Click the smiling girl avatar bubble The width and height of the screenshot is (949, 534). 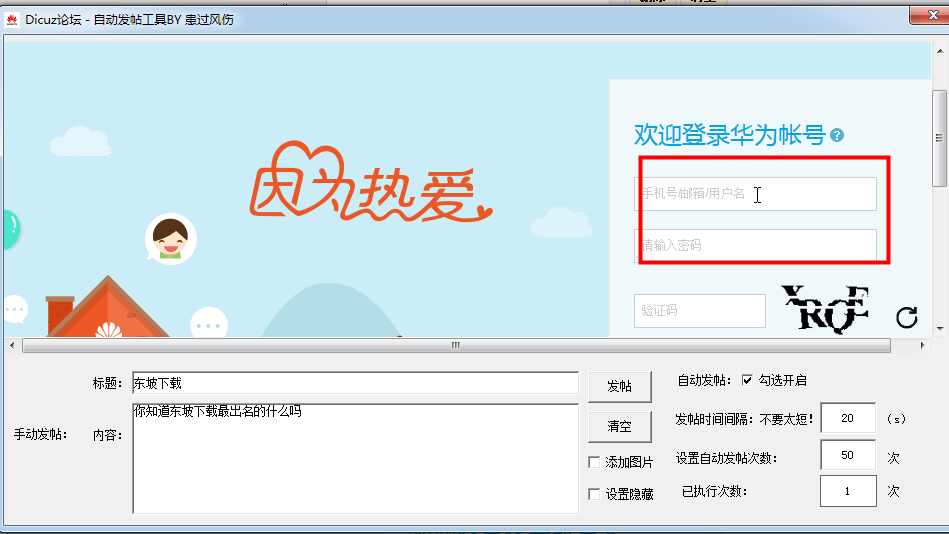pyautogui.click(x=171, y=239)
